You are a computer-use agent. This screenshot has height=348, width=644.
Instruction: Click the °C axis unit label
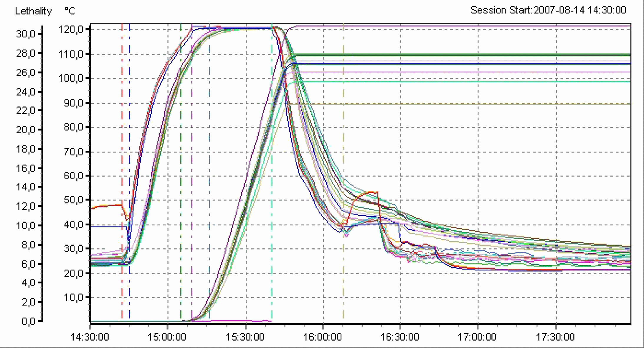pos(70,11)
